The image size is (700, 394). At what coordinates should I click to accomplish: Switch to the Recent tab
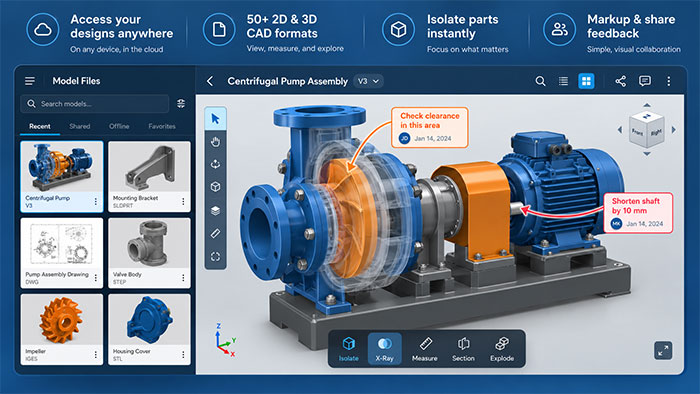point(40,126)
